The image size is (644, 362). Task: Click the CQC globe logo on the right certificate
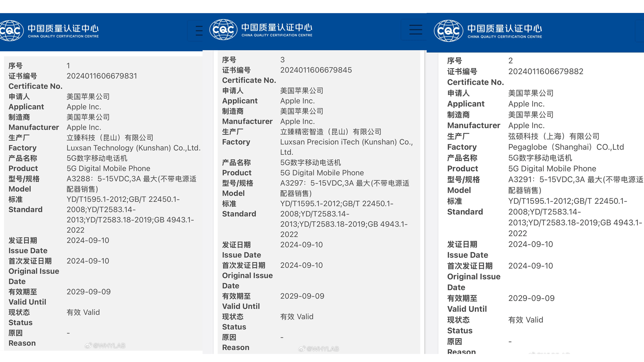point(448,31)
